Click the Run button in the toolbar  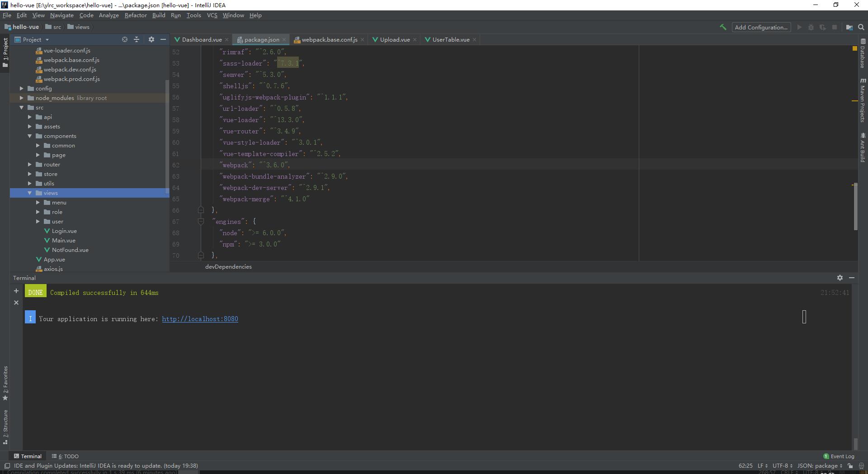(799, 27)
